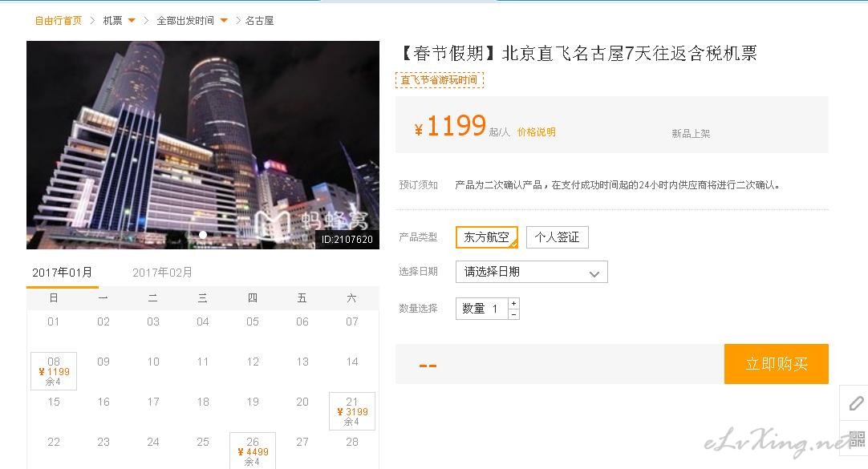Click the 立即购买 buy now button

pos(776,364)
